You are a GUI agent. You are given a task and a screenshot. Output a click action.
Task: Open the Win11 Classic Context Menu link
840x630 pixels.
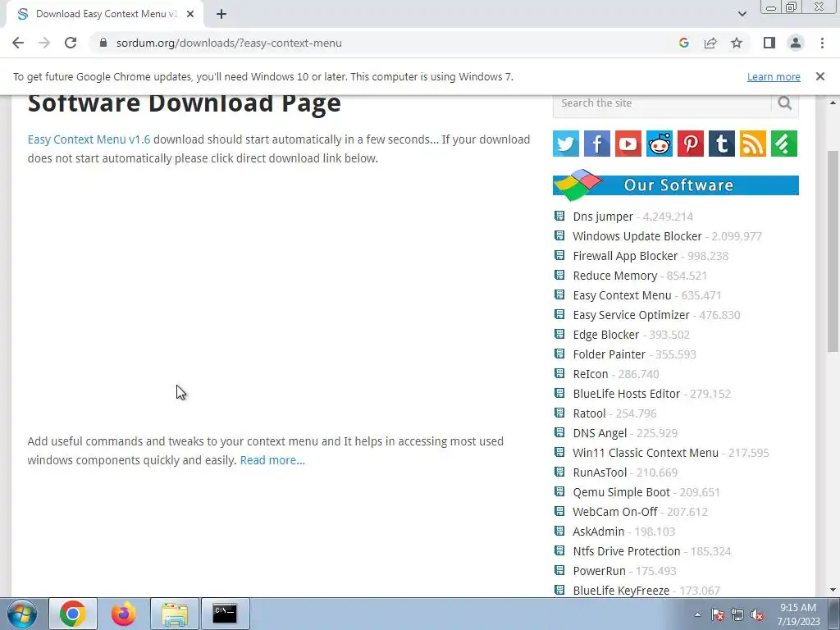[646, 453]
